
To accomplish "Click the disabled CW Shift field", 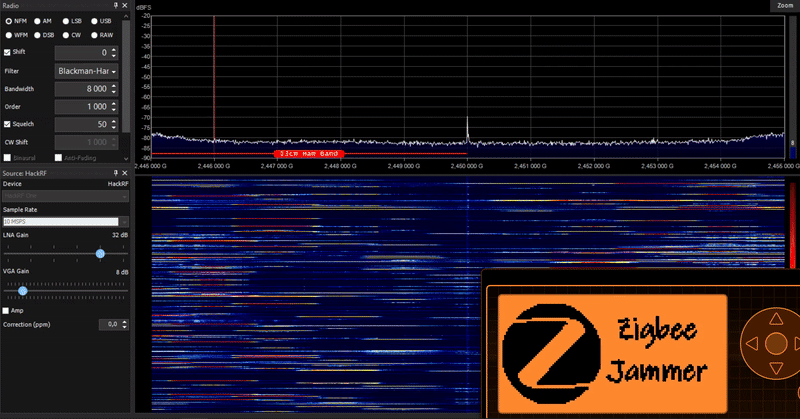I will pos(82,142).
